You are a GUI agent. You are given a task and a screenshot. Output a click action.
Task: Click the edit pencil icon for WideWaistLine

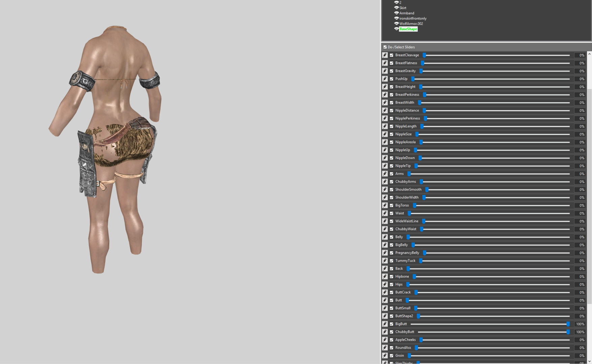click(385, 221)
